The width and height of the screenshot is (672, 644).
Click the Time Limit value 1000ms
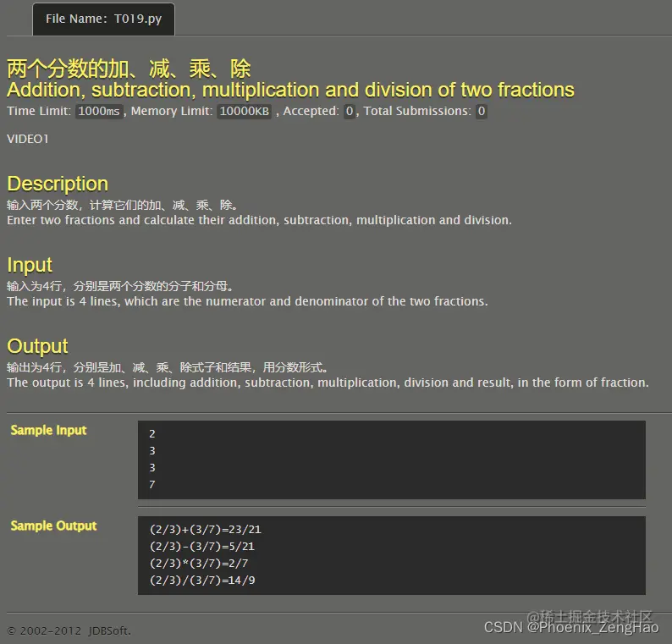[99, 111]
